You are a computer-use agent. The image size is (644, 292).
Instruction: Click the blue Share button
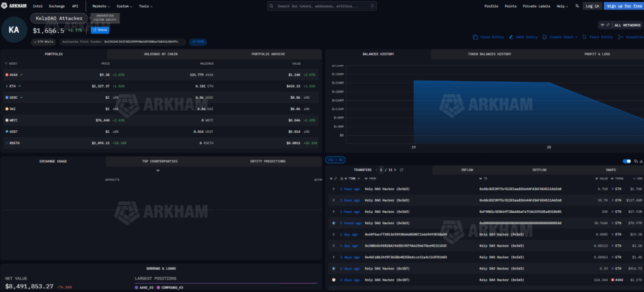click(99, 30)
